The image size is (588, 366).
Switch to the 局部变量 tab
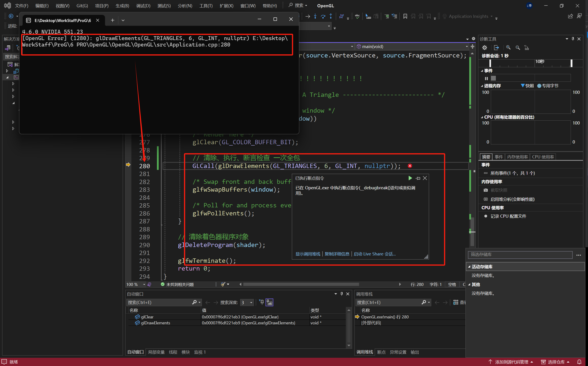coord(156,352)
